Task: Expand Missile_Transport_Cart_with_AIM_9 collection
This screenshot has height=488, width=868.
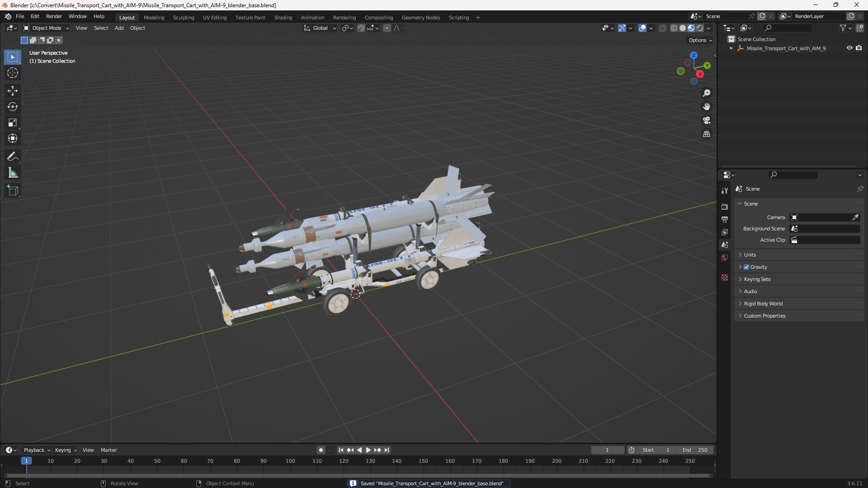Action: point(731,48)
